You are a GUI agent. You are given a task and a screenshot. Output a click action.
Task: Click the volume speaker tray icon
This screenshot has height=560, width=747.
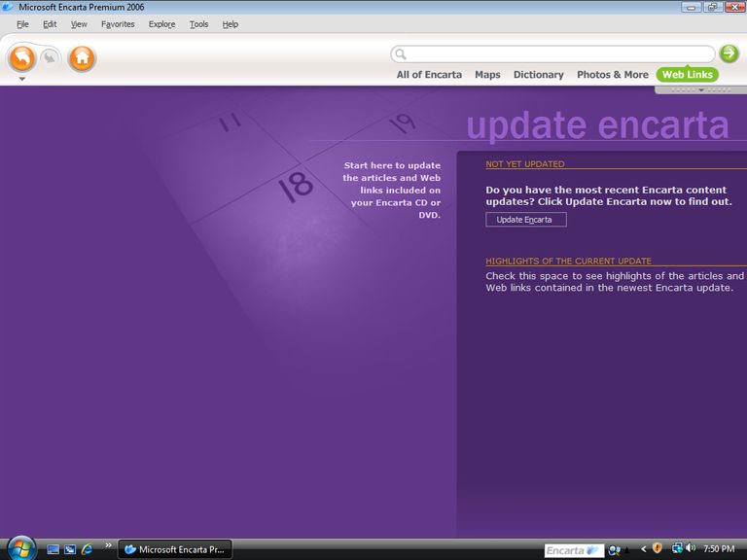coord(690,549)
